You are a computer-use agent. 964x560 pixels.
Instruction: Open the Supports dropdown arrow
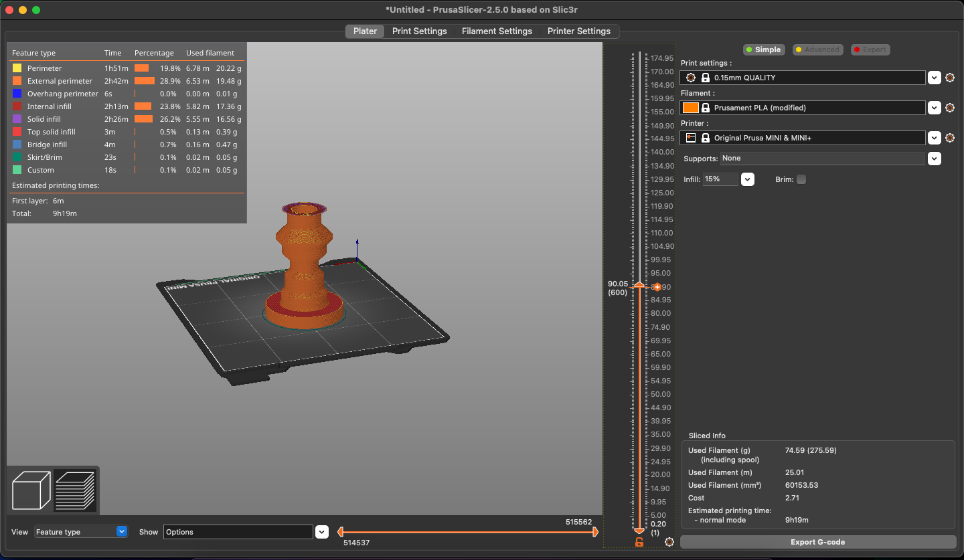point(935,159)
